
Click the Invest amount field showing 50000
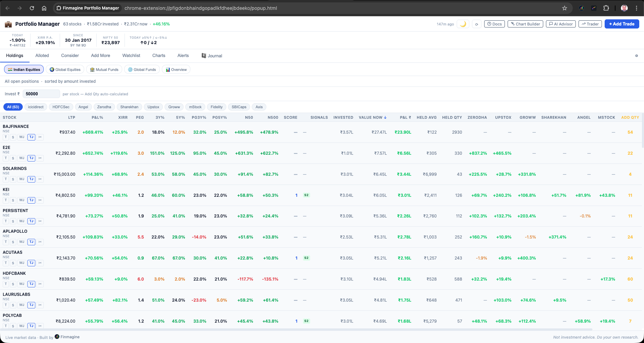pyautogui.click(x=41, y=94)
